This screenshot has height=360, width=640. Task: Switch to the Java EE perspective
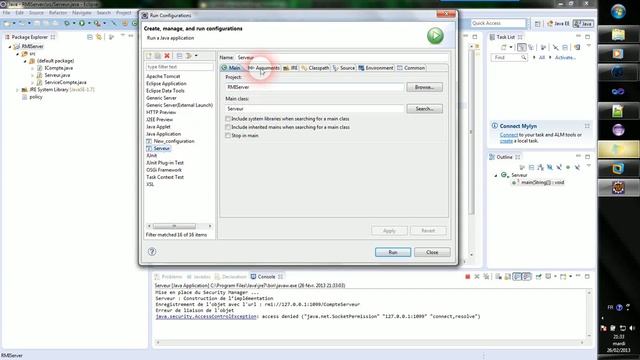tap(558, 24)
